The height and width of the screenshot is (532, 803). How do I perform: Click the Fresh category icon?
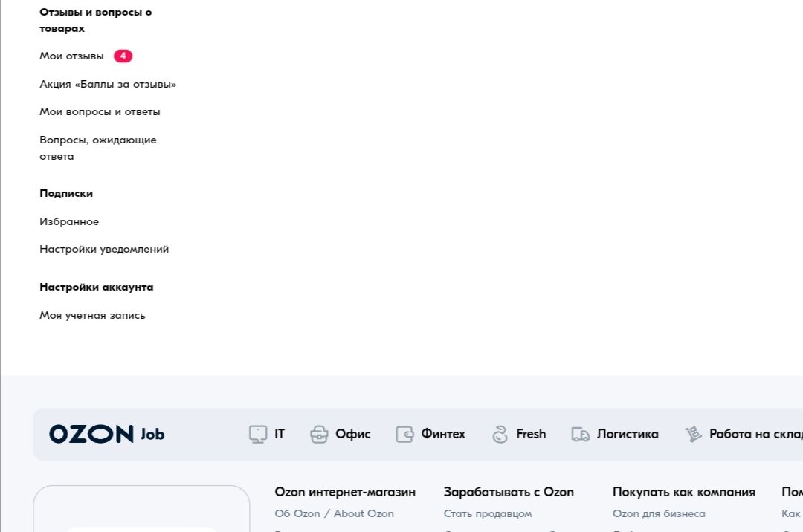499,433
